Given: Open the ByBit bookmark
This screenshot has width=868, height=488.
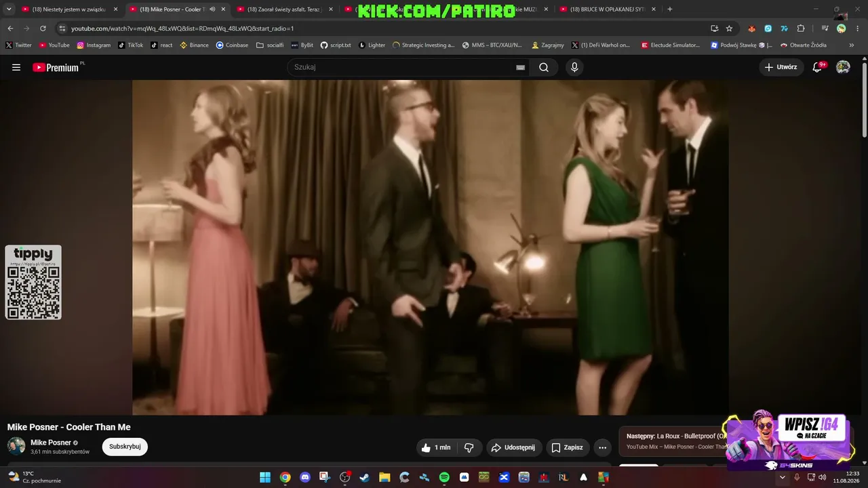Looking at the screenshot, I should pyautogui.click(x=302, y=45).
